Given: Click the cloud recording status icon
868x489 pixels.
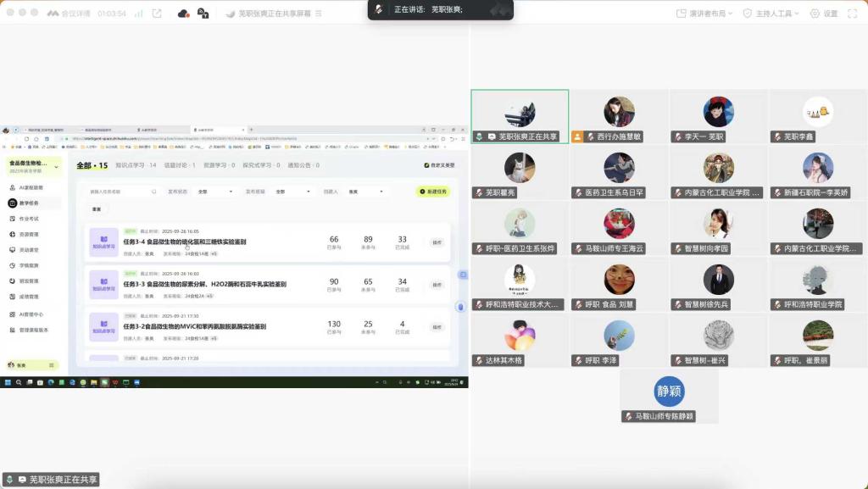Looking at the screenshot, I should coord(184,14).
